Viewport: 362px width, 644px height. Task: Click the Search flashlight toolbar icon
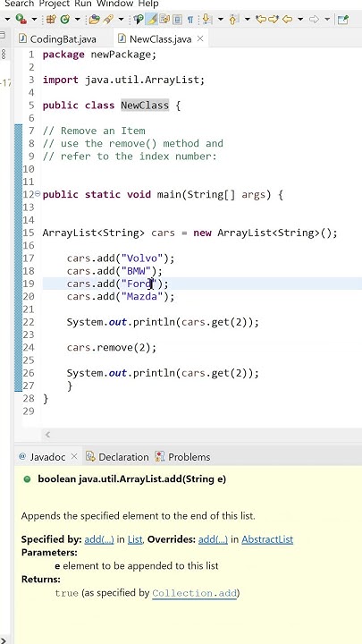[x=109, y=19]
